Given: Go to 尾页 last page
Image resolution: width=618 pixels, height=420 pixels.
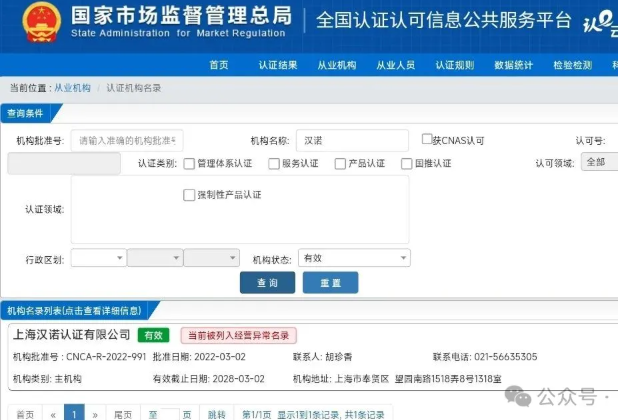Looking at the screenshot, I should coord(123,414).
